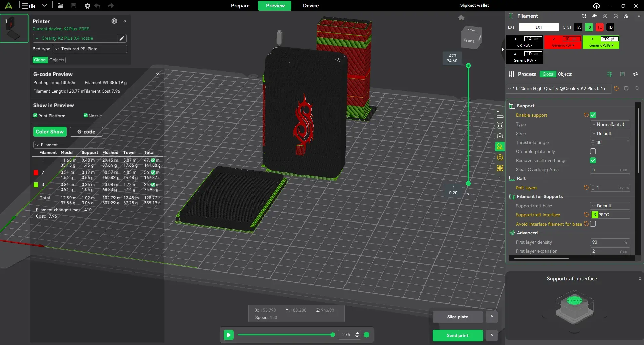The height and width of the screenshot is (345, 644).
Task: Click the home view icon
Action: [461, 18]
